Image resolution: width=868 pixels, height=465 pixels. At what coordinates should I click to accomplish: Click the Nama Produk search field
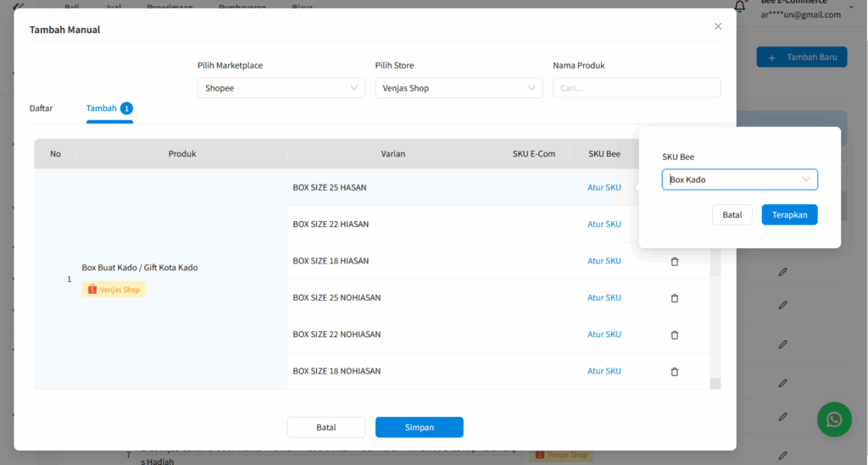pyautogui.click(x=637, y=88)
